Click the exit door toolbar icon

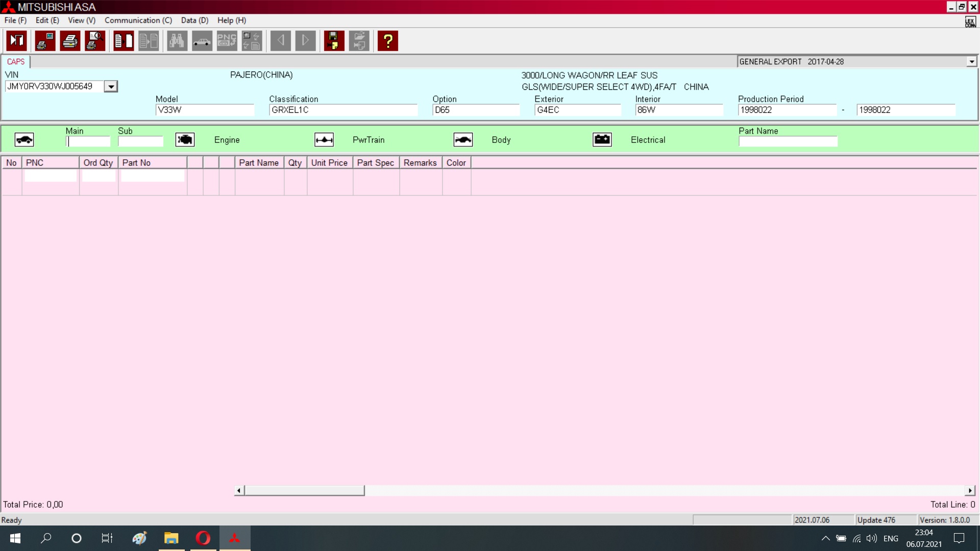pos(17,41)
